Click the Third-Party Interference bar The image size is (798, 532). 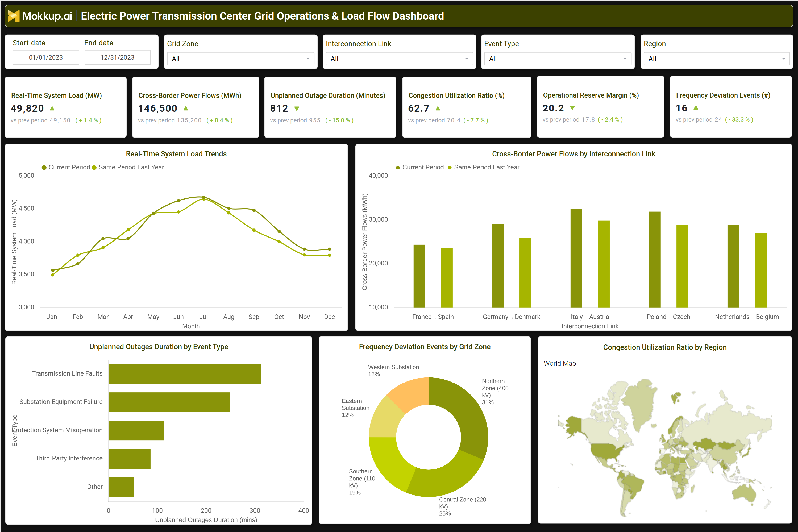[x=130, y=459]
